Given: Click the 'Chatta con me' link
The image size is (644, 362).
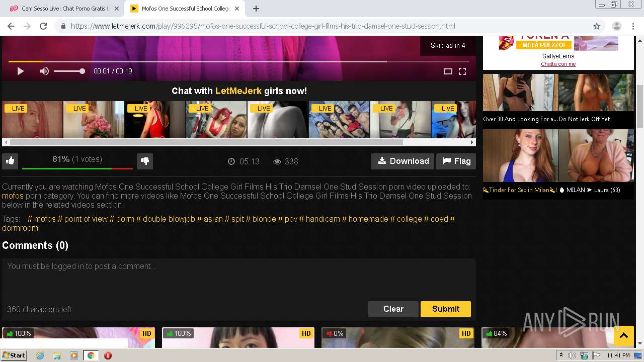Looking at the screenshot, I should pyautogui.click(x=558, y=64).
